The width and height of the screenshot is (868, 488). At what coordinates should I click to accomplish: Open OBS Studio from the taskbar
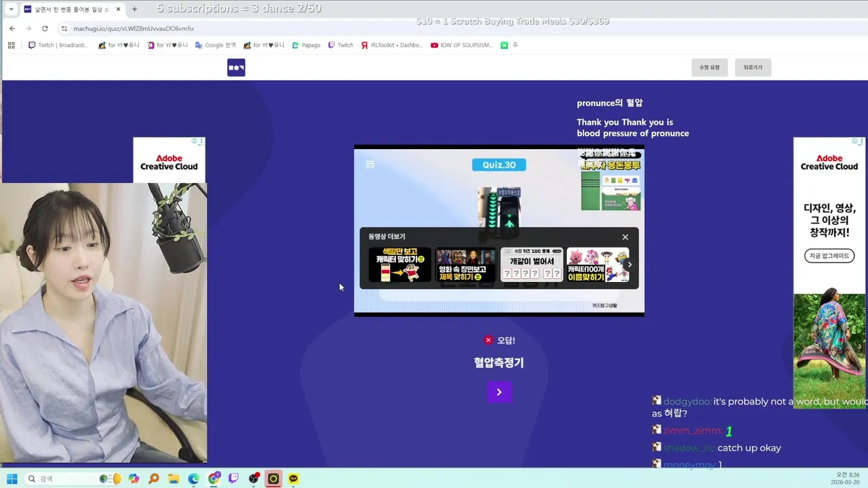point(254,479)
